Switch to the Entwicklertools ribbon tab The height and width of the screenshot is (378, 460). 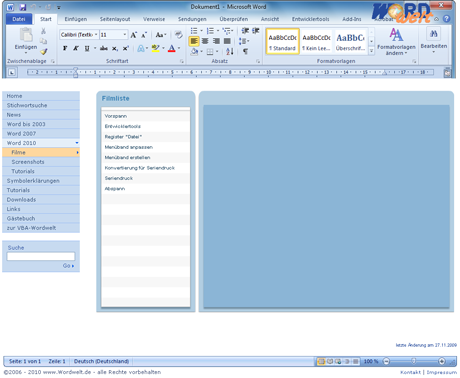point(311,19)
